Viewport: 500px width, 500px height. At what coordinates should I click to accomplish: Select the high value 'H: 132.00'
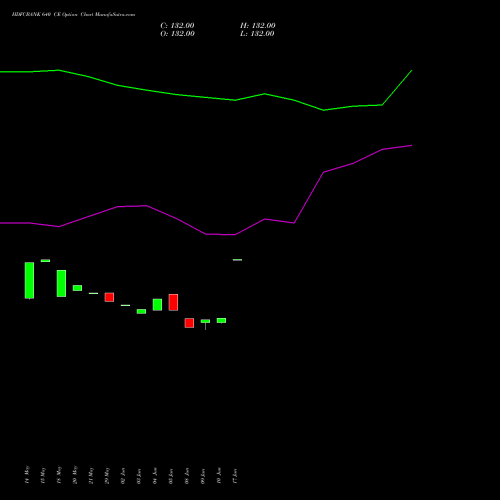258,26
